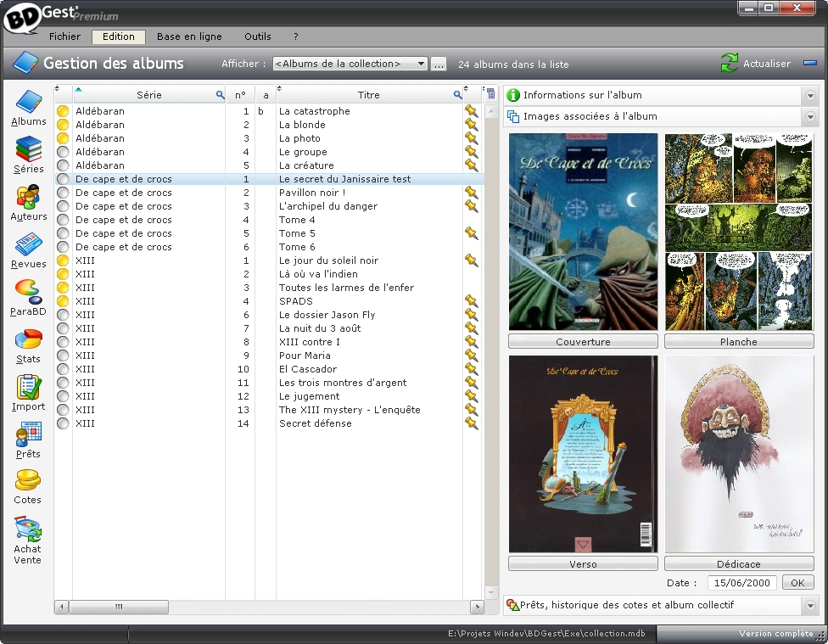
Task: Select the row titled The XIII mystery - L'enquête
Action: pos(269,410)
